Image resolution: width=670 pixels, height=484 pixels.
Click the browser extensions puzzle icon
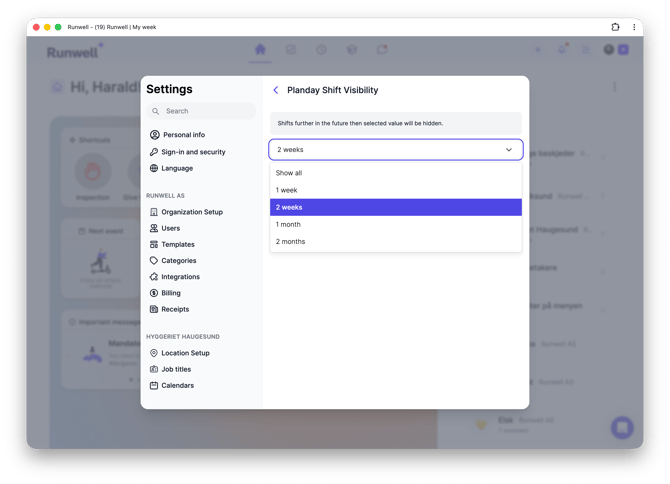coord(615,27)
